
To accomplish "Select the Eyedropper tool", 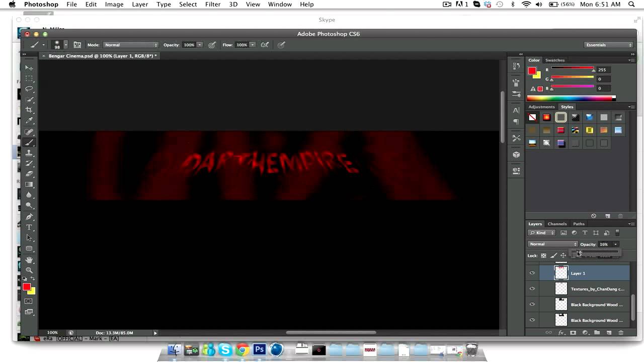I will pos(29,121).
